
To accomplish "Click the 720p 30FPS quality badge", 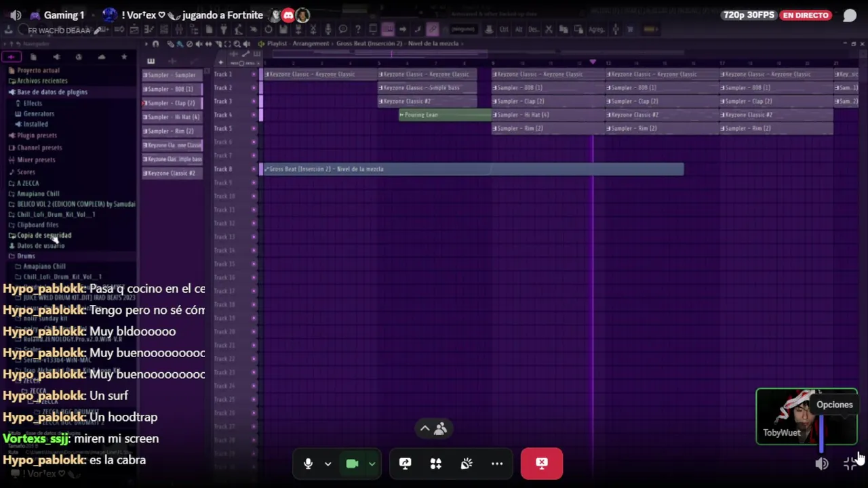I will click(x=749, y=15).
